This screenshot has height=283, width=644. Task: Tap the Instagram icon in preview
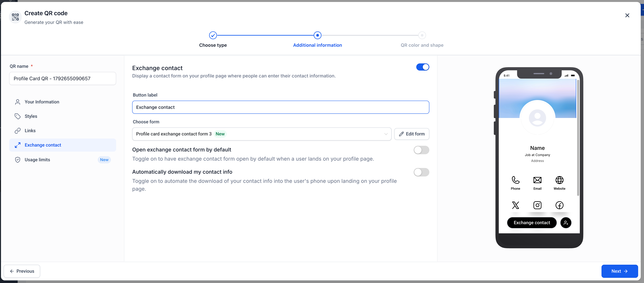tap(537, 205)
